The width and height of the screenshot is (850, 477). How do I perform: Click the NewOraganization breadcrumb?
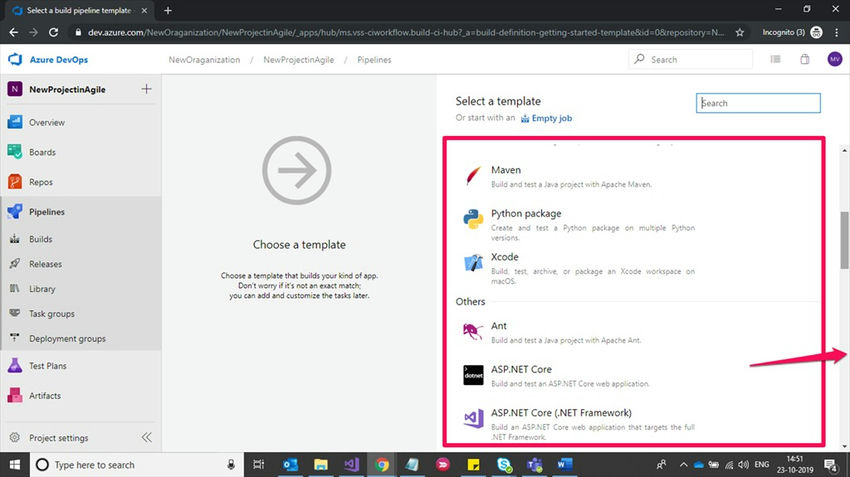point(204,60)
